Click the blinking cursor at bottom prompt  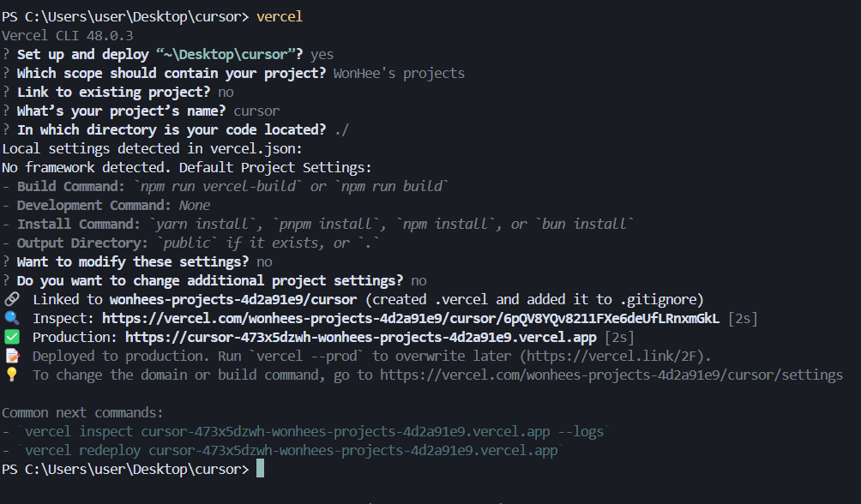pos(260,469)
